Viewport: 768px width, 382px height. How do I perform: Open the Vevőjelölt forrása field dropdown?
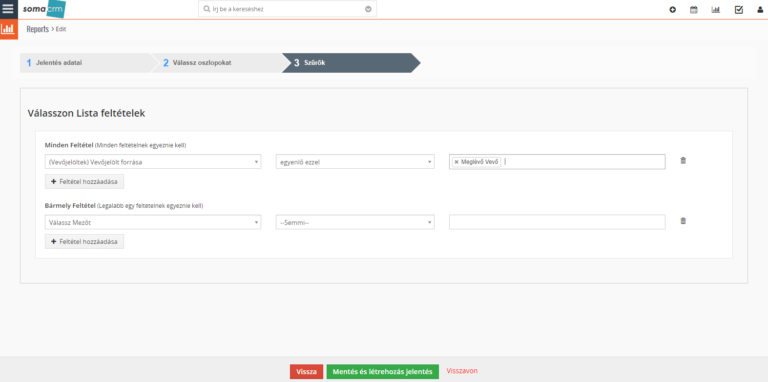pyautogui.click(x=153, y=162)
